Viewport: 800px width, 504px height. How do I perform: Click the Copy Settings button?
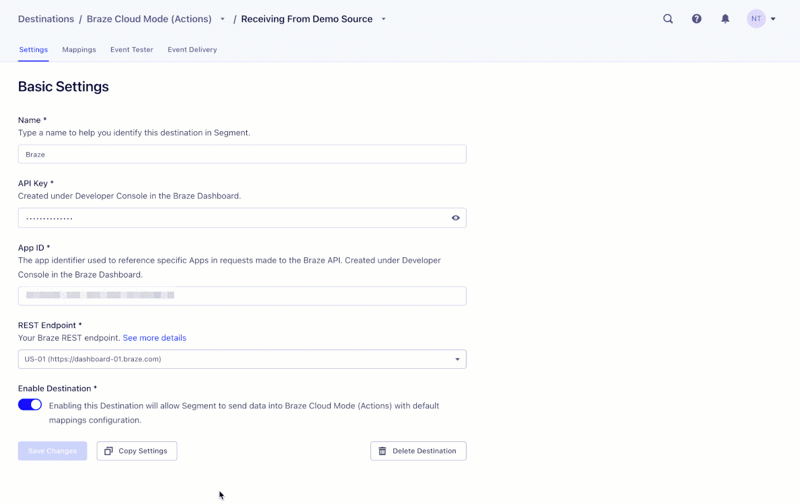pyautogui.click(x=137, y=451)
